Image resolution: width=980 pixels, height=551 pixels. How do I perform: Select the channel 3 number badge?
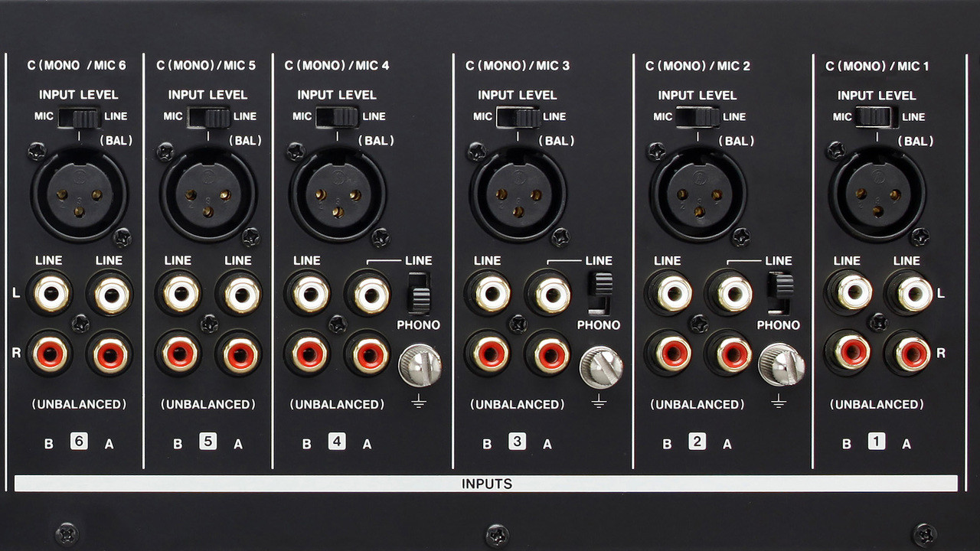pyautogui.click(x=517, y=442)
